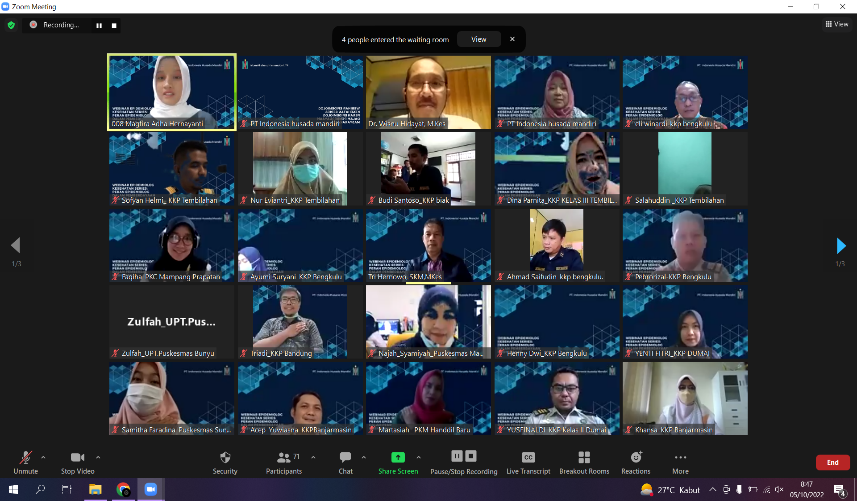Select Henny Dwi_KKP Bengkulu video tile
Image resolution: width=857 pixels, height=501 pixels.
click(x=556, y=322)
